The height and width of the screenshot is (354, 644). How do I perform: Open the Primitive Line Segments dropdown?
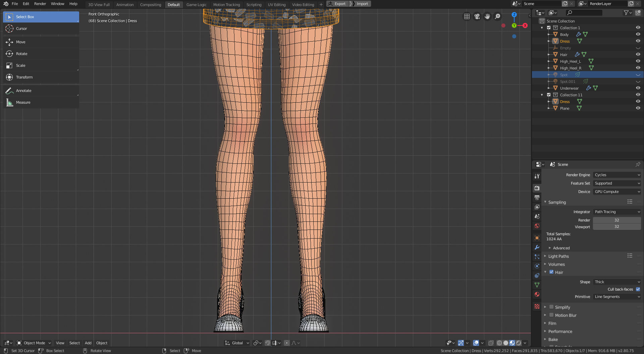coord(617,297)
